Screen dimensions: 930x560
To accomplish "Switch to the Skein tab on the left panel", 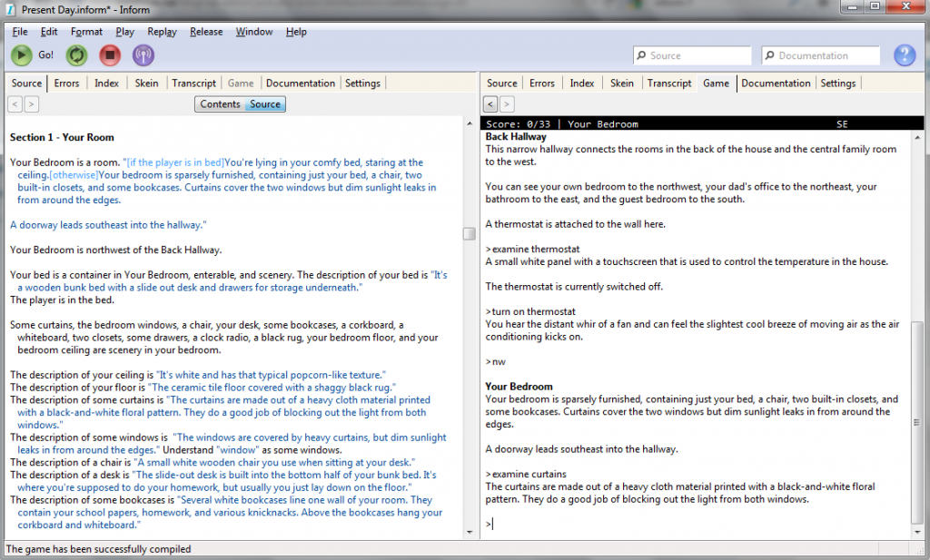I will [x=145, y=83].
